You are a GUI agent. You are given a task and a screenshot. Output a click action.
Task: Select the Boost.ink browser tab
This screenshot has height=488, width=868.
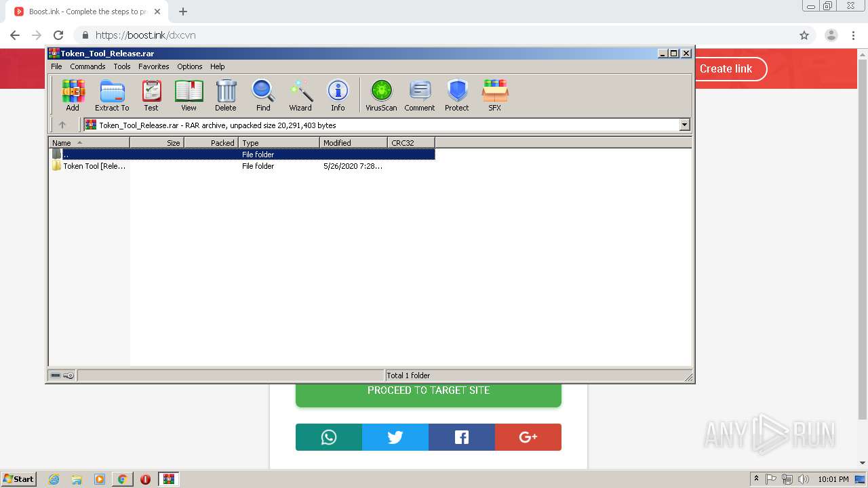click(87, 12)
